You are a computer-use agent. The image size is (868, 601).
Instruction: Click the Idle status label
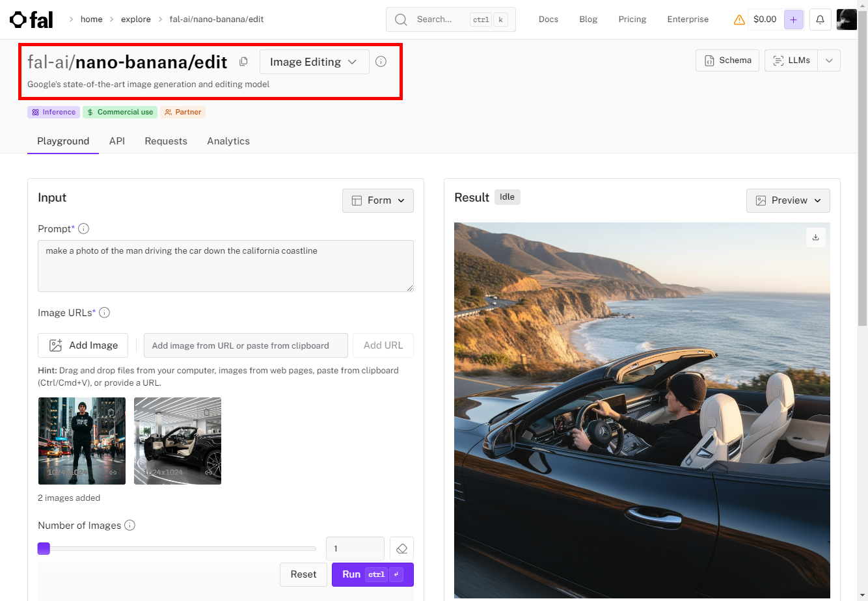508,197
